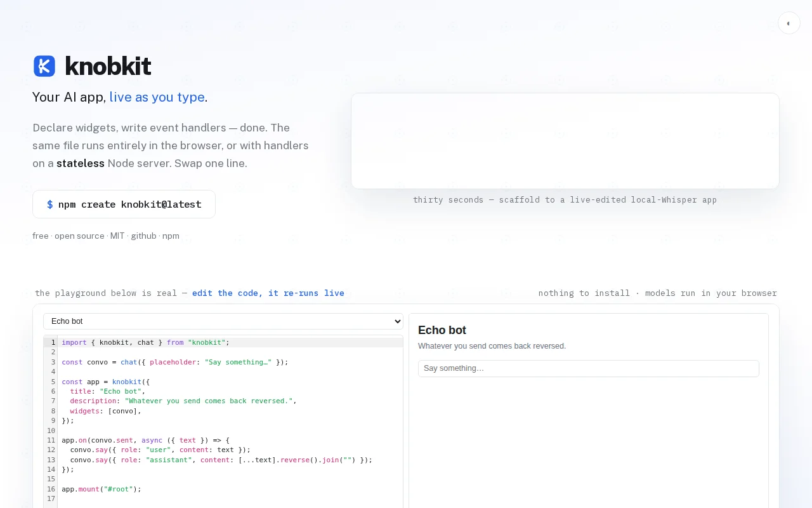Click the 'open source' text
The width and height of the screenshot is (812, 508).
[x=79, y=236]
